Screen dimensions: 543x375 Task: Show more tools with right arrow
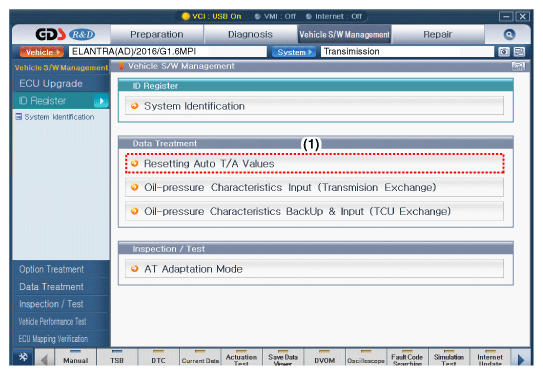tap(520, 358)
